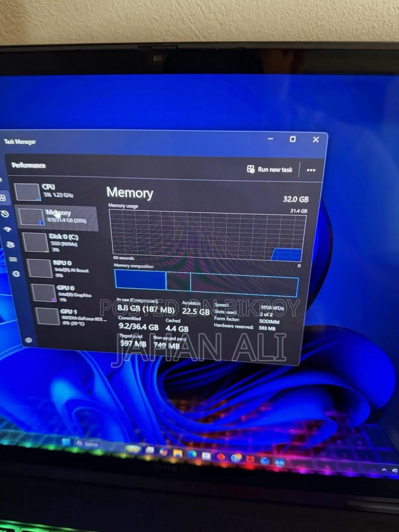The height and width of the screenshot is (532, 399).
Task: Click the Cached value 4.4 GB
Action: [177, 329]
